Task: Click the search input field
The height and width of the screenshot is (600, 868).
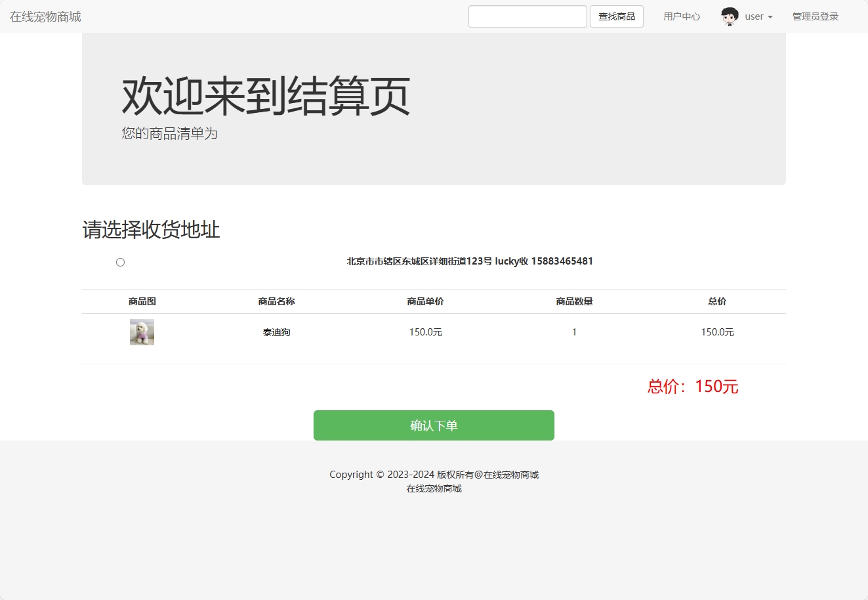Action: tap(527, 16)
